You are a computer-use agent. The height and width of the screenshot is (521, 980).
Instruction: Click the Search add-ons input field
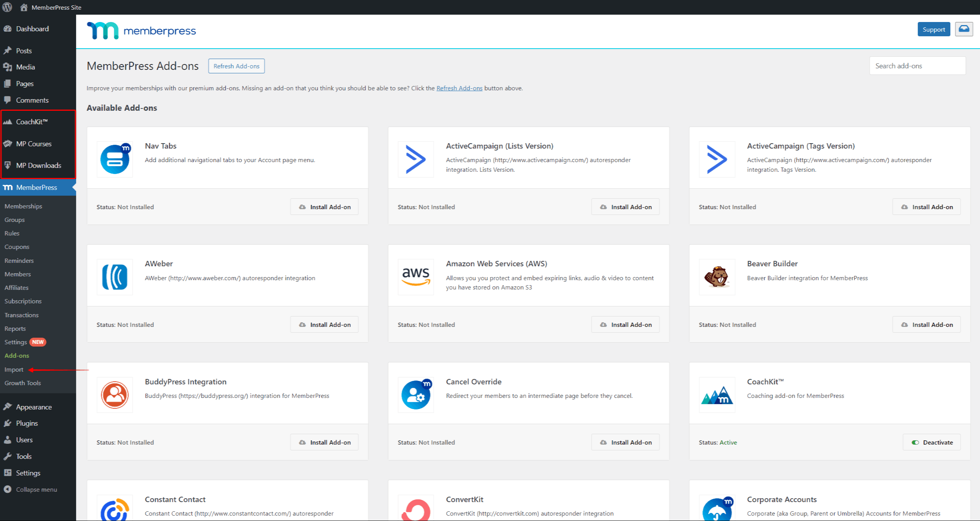[x=917, y=65]
